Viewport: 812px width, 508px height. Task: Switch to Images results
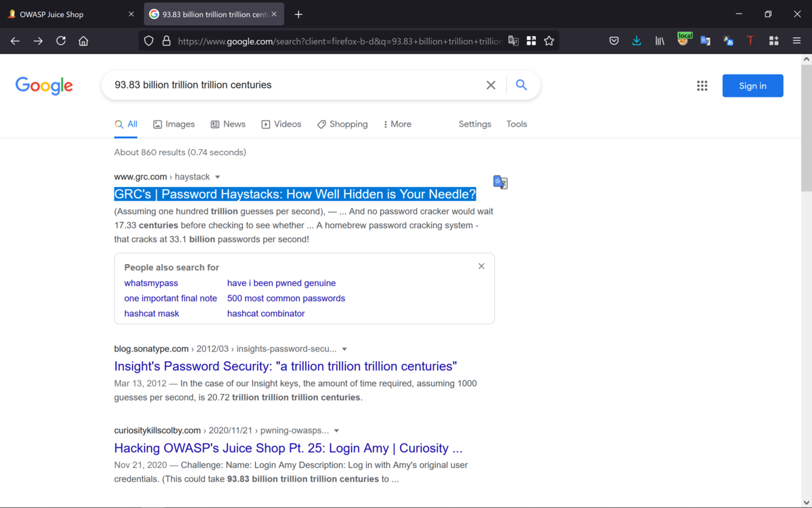coord(174,124)
